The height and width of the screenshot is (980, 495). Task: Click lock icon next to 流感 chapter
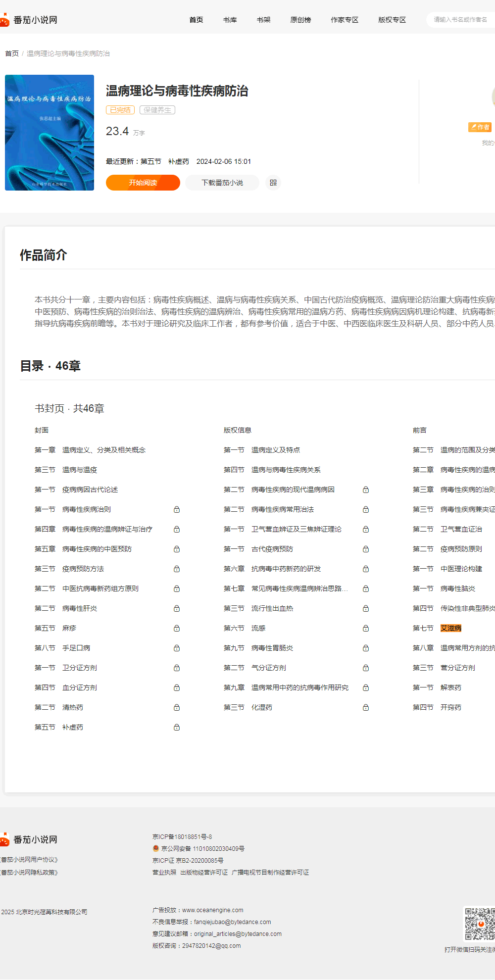point(366,628)
